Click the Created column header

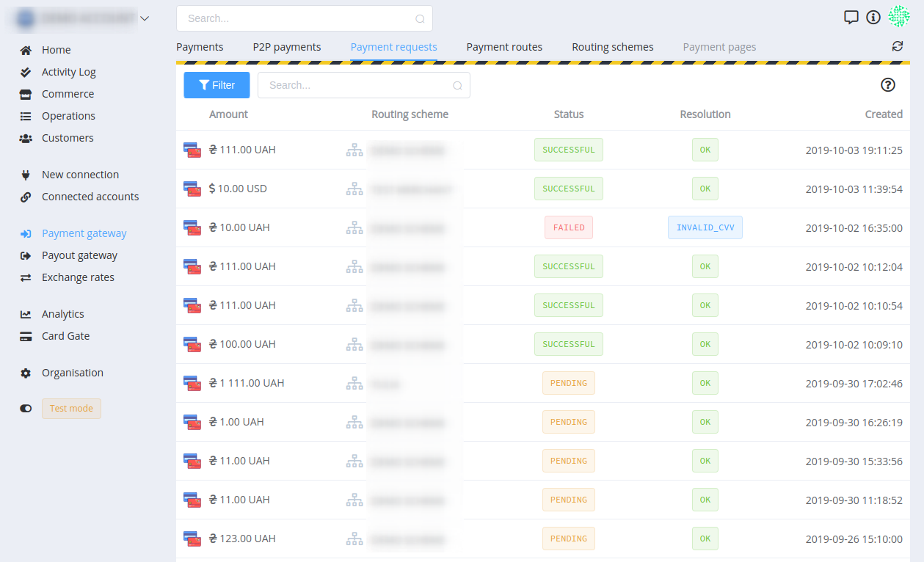(884, 114)
